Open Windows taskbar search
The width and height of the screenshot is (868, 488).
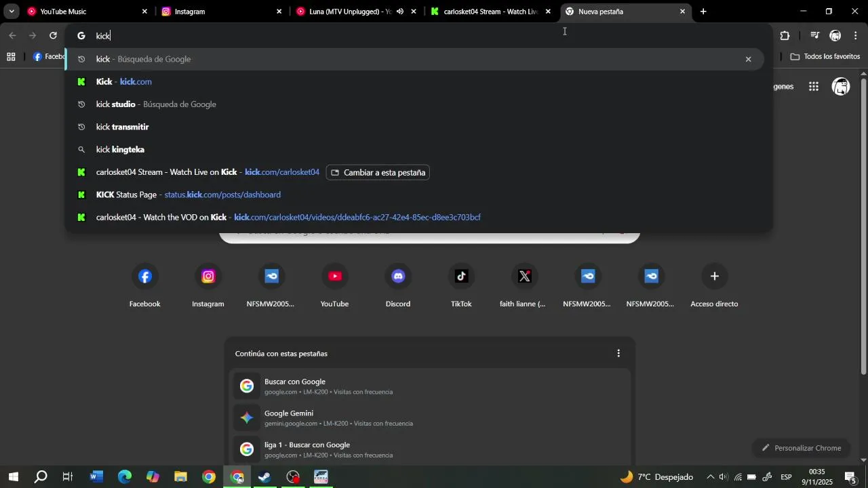pos(41,477)
